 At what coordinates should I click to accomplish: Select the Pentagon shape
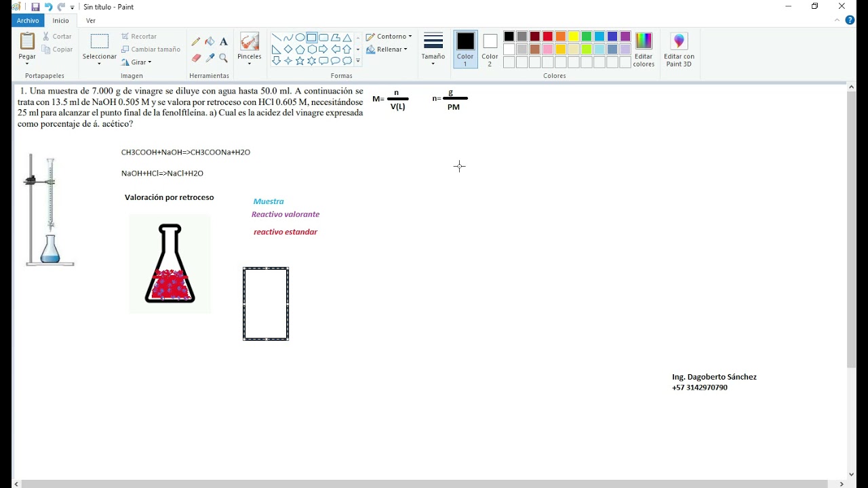click(300, 49)
